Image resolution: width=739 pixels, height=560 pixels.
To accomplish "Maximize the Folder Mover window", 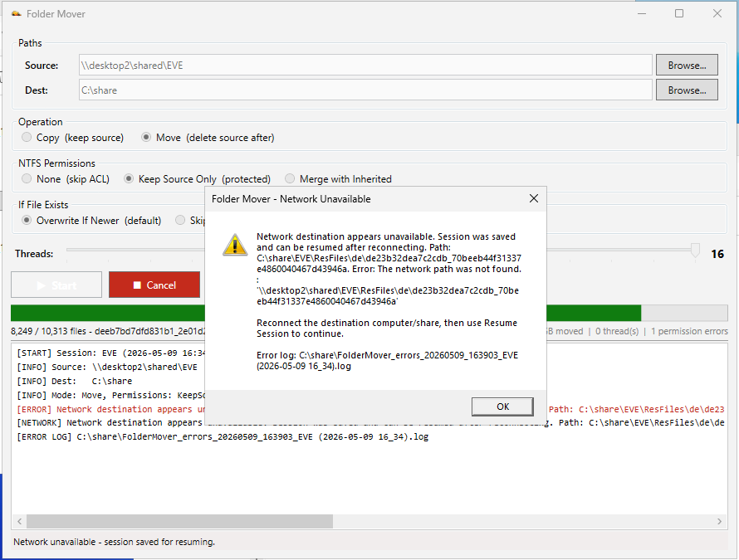I will click(x=678, y=13).
